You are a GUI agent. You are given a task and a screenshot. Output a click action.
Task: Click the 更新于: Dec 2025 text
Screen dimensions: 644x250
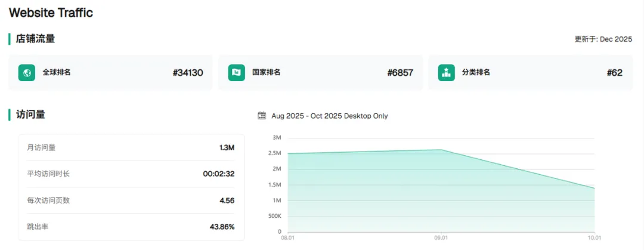(x=603, y=39)
